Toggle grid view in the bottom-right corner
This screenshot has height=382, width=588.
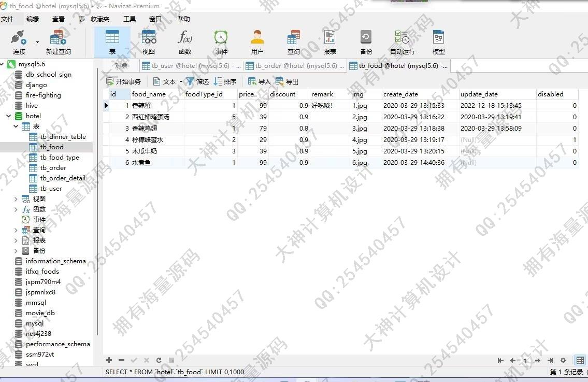pyautogui.click(x=580, y=360)
